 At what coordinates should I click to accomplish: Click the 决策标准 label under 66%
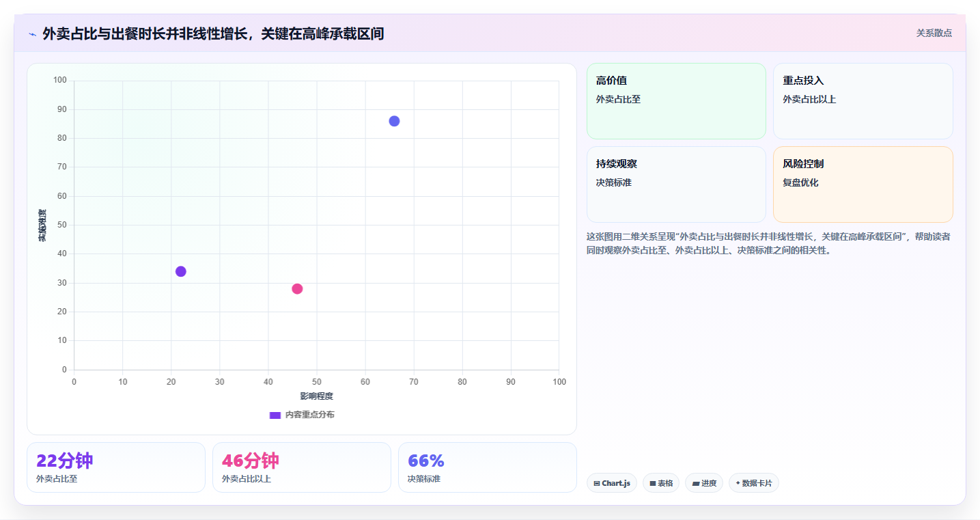click(x=424, y=479)
